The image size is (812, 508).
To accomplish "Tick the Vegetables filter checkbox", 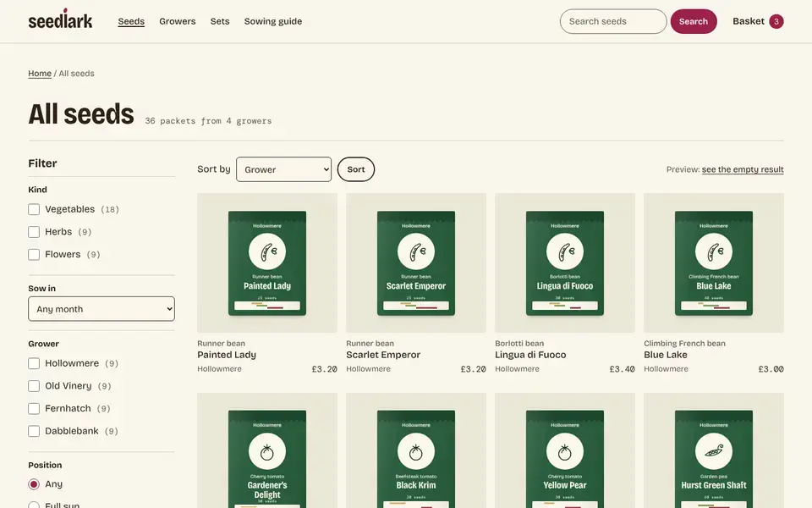I will (x=34, y=209).
